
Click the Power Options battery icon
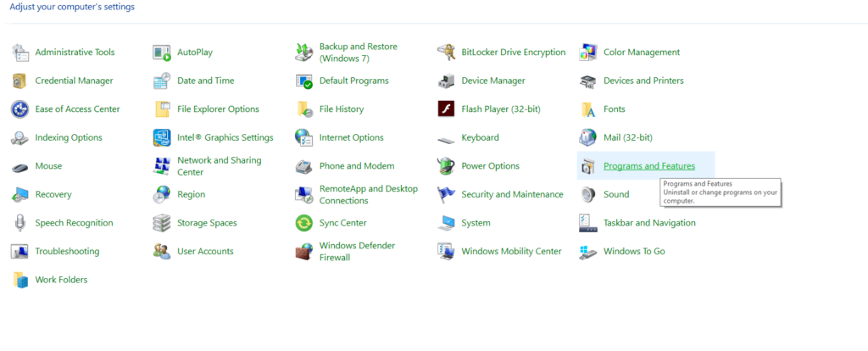(446, 166)
